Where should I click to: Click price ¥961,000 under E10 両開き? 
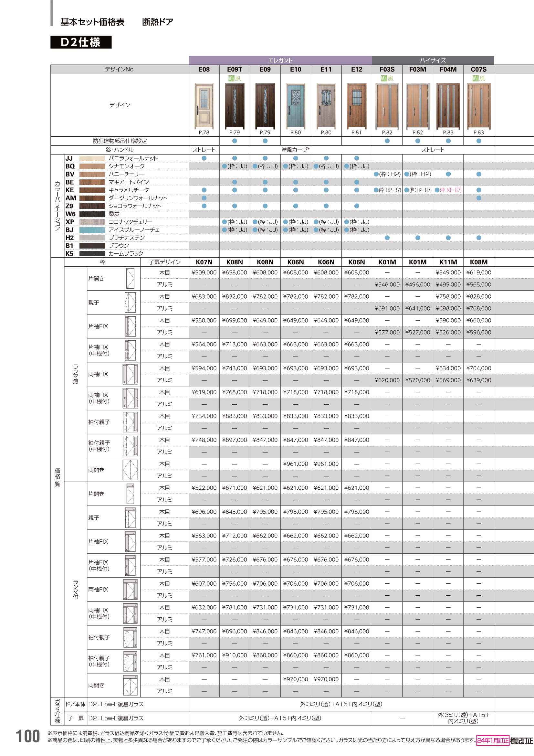(x=296, y=464)
